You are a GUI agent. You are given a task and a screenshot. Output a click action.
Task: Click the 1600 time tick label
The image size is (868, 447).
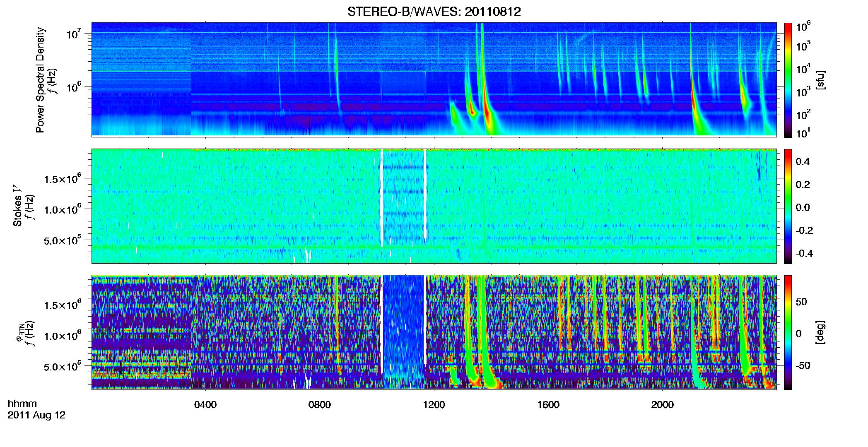548,405
